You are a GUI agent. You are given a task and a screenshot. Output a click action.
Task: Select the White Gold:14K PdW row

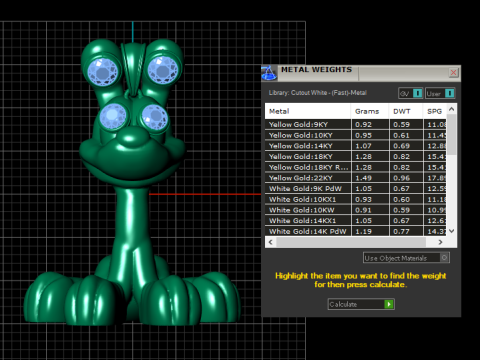pos(356,231)
